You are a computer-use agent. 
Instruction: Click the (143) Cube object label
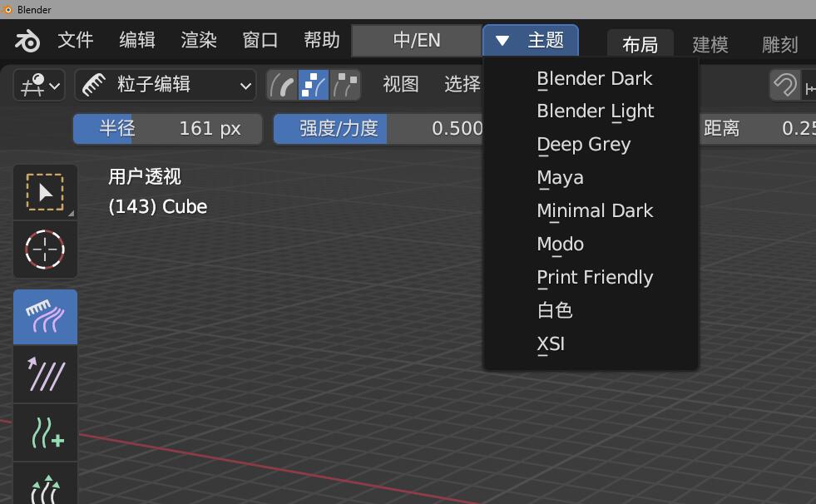point(158,207)
